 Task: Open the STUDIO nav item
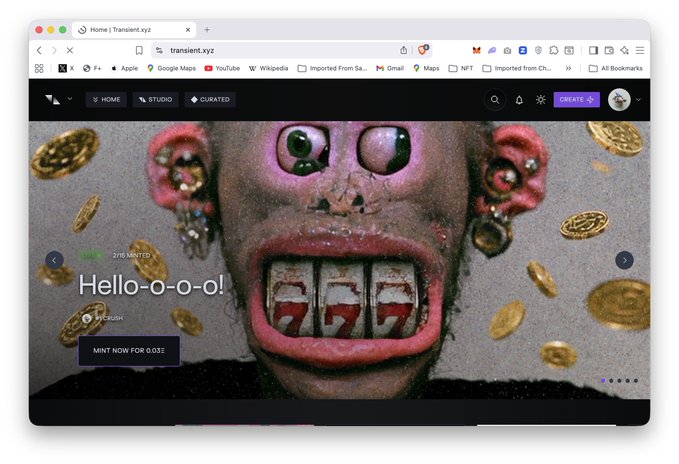(155, 100)
